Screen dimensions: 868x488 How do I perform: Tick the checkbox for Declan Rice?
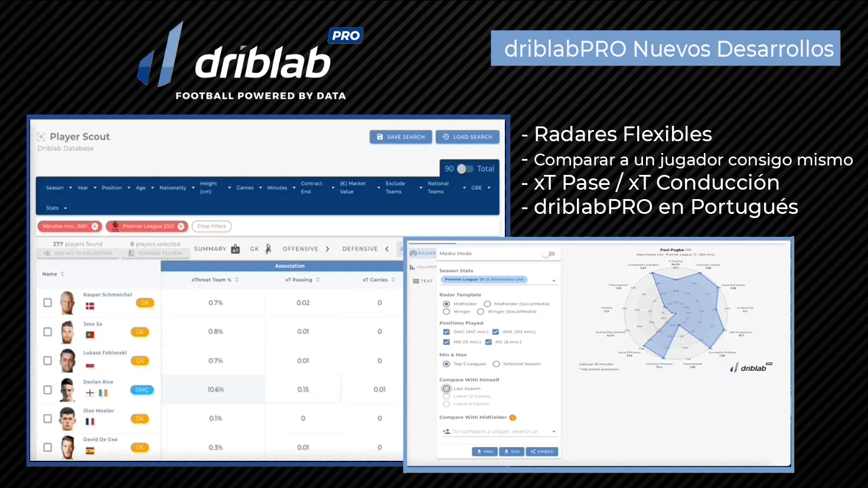tap(48, 390)
